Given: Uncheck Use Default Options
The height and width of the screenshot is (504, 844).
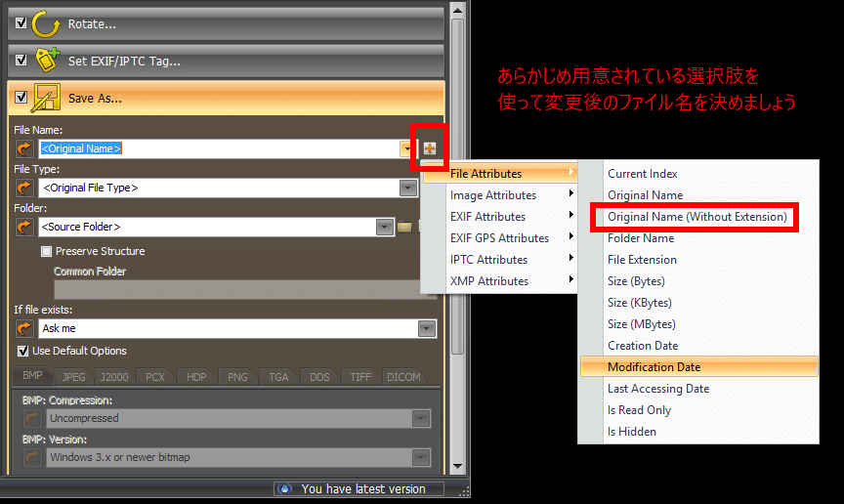Looking at the screenshot, I should click(x=22, y=351).
